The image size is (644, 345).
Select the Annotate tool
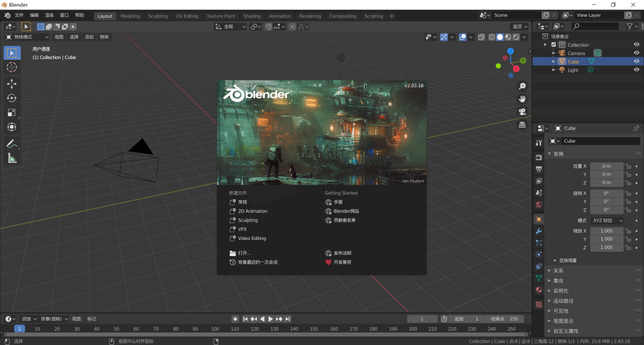(x=12, y=143)
